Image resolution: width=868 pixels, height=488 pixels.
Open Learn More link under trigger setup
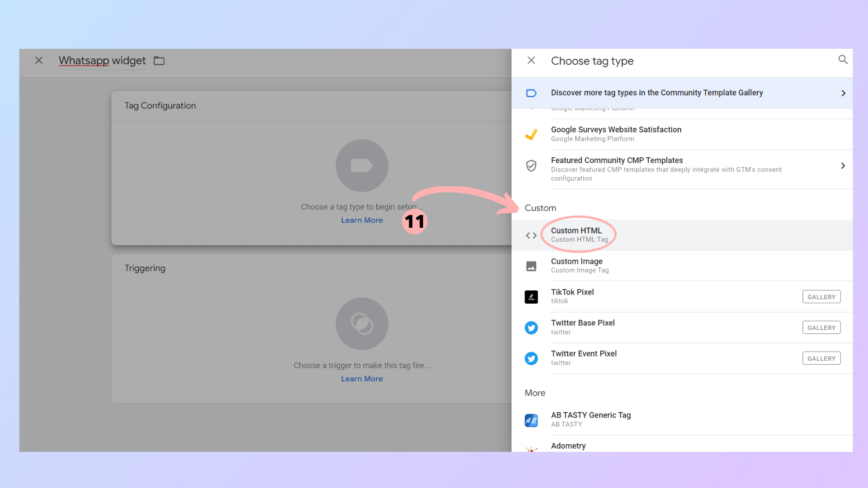362,379
